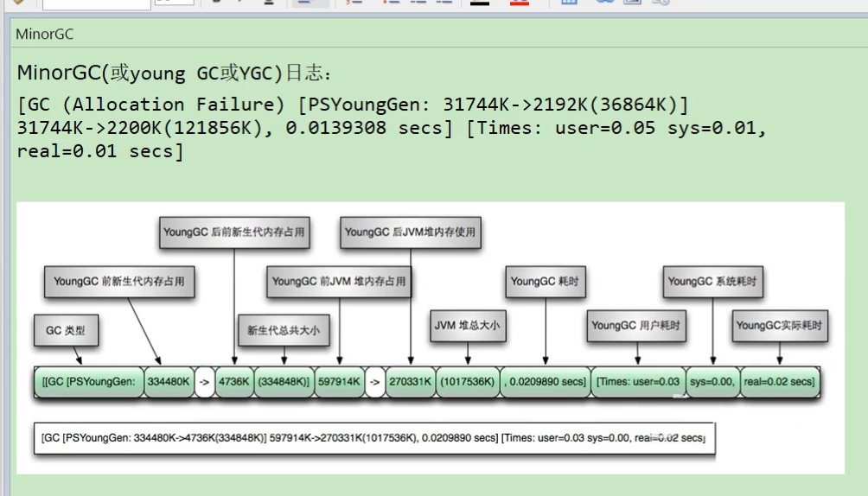Click the 597914K diagram cell
Screen dimensions: 868x496
click(340, 382)
